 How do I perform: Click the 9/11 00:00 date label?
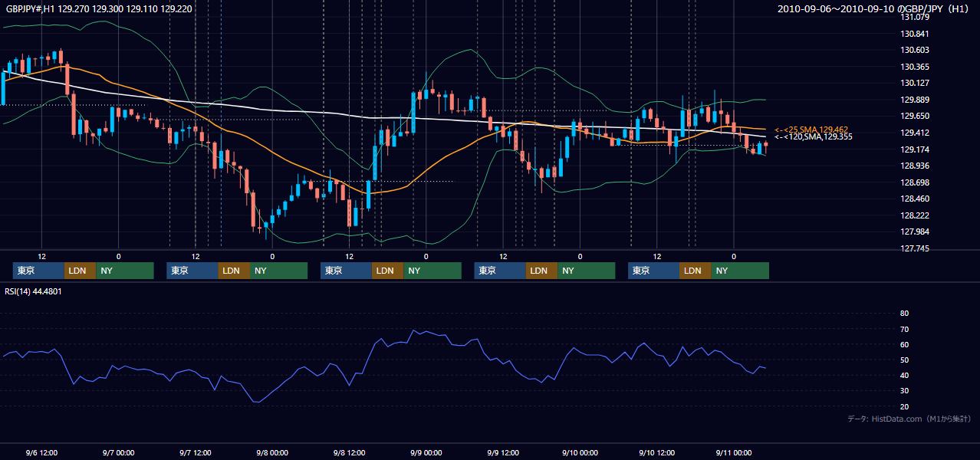[x=733, y=452]
